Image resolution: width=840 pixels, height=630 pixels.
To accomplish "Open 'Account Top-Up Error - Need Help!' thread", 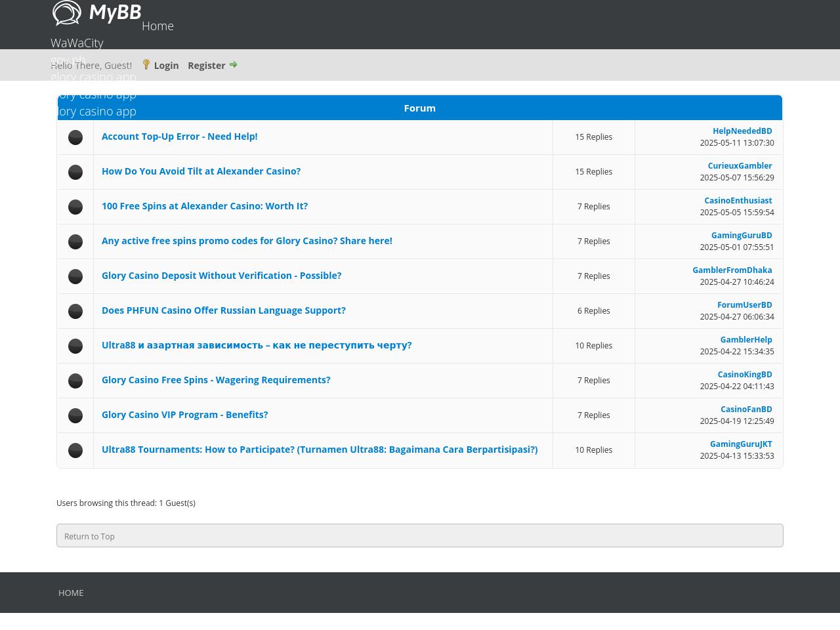I will (x=179, y=136).
